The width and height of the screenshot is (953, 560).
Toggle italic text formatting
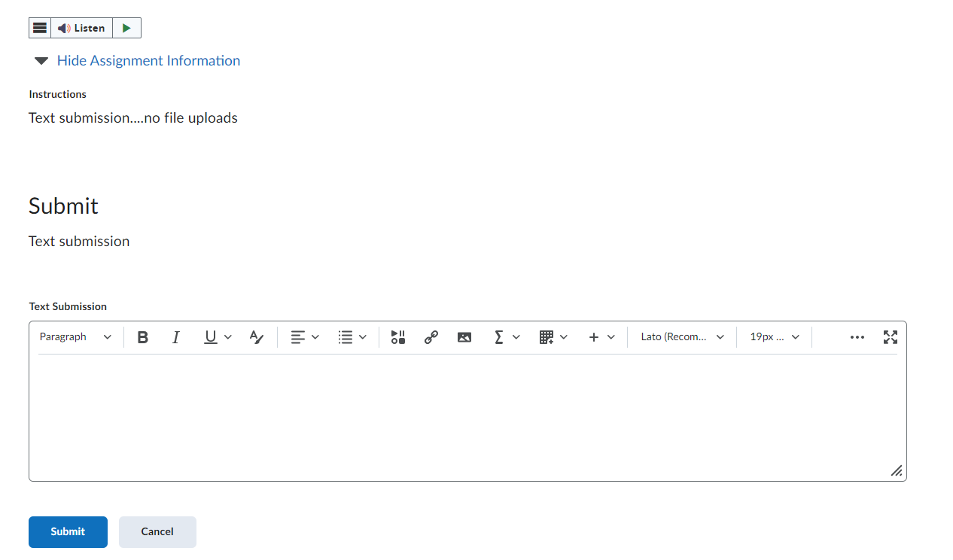click(176, 337)
